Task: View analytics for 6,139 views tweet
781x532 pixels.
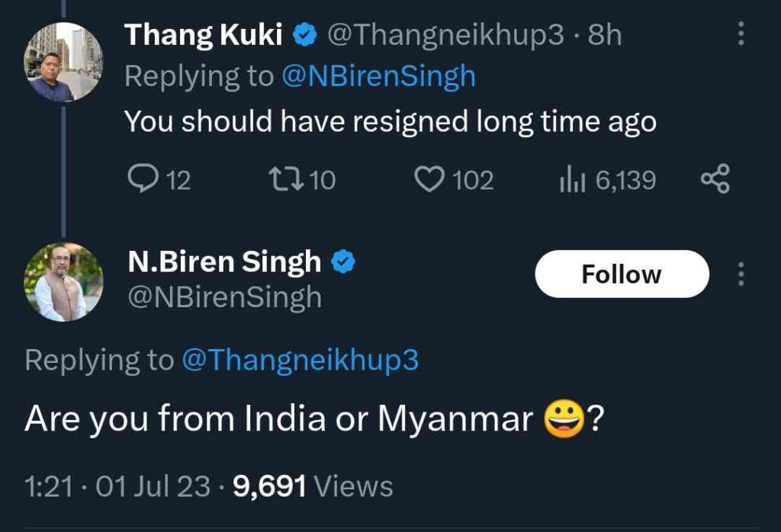Action: pos(570,180)
